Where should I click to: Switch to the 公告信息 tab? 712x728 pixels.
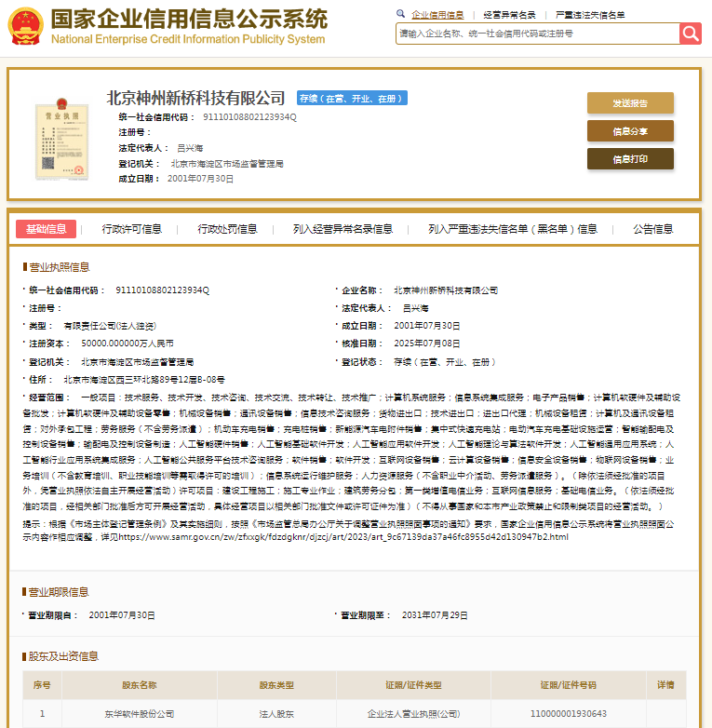coord(652,229)
